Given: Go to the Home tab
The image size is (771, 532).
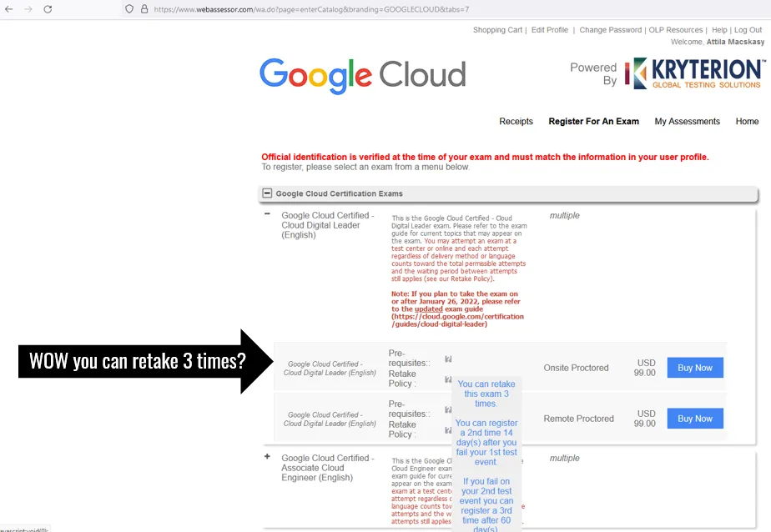Looking at the screenshot, I should point(747,122).
